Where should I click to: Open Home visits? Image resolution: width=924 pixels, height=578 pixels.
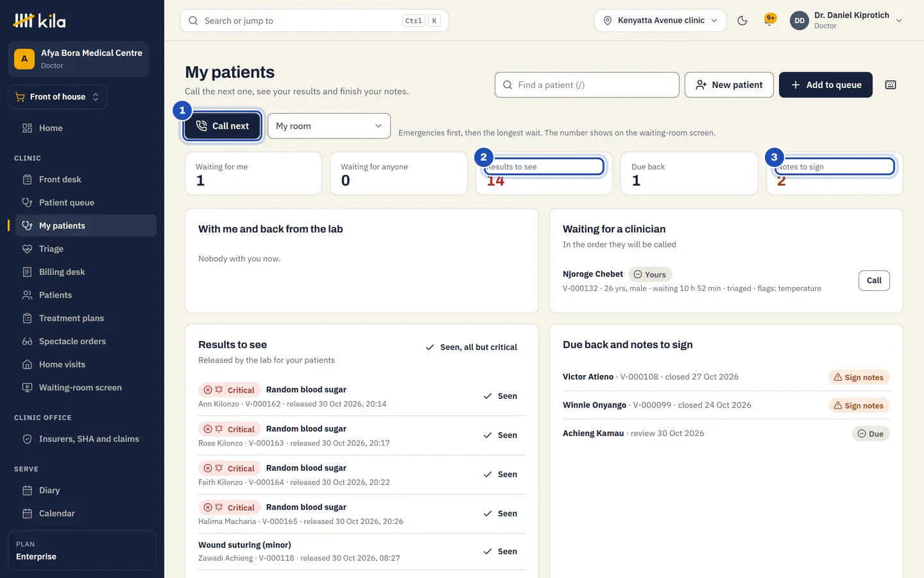pyautogui.click(x=85, y=364)
